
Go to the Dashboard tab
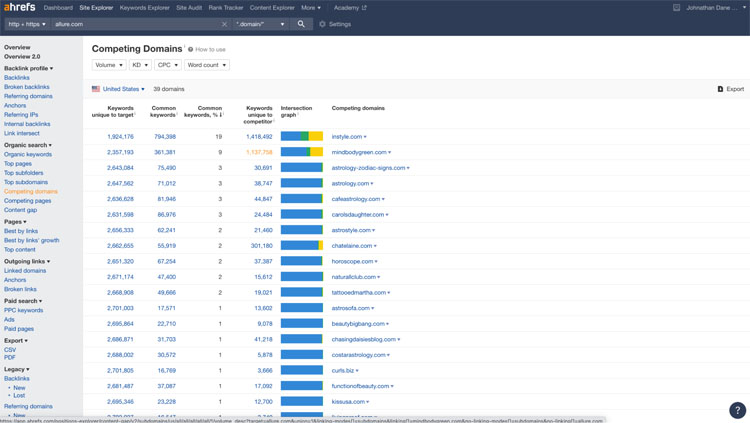58,8
